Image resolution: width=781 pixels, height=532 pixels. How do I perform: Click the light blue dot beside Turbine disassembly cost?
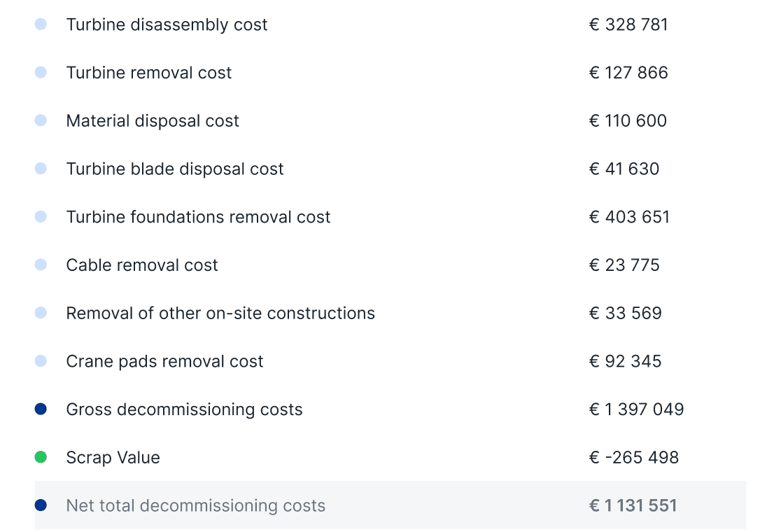41,24
